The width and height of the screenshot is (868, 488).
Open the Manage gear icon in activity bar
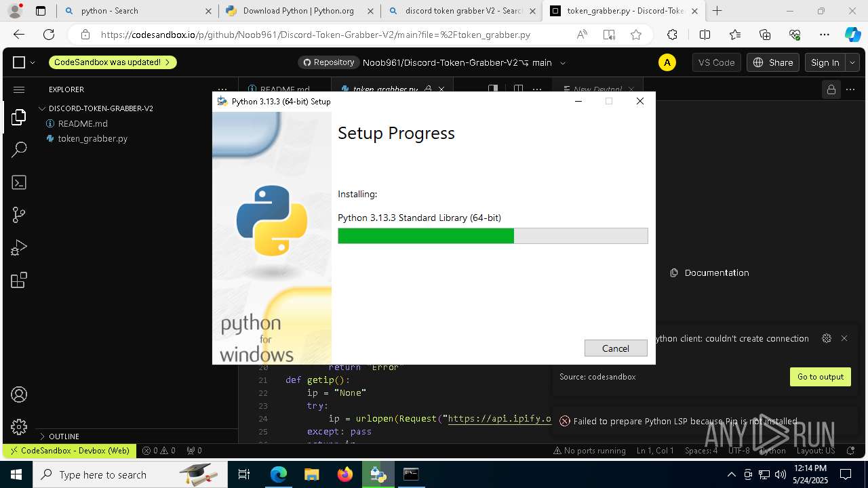(19, 426)
